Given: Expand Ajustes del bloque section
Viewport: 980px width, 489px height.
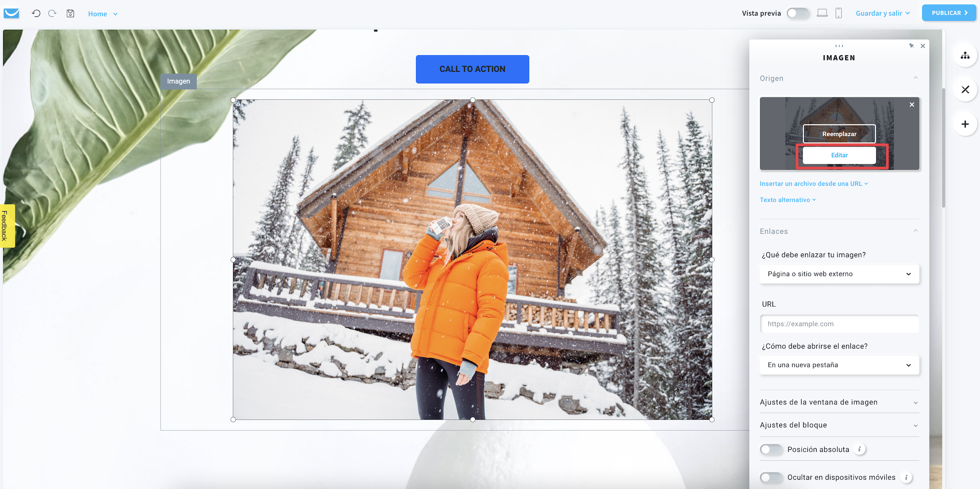Looking at the screenshot, I should coord(839,424).
